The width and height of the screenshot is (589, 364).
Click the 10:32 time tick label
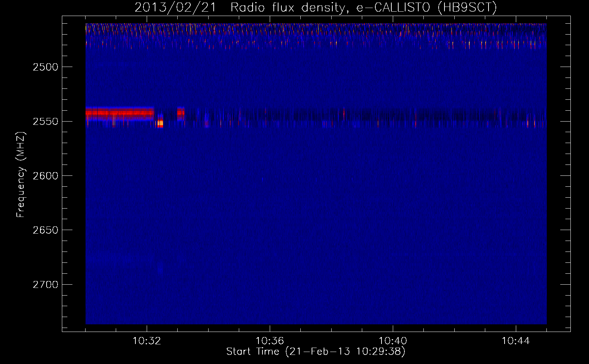click(x=147, y=341)
